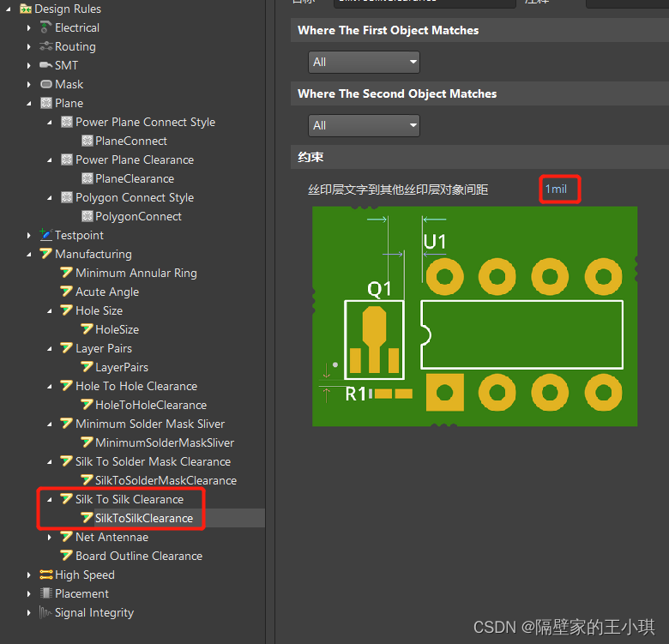Viewport: 669px width, 644px height.
Task: Select the HoleSize rule
Action: click(x=117, y=329)
